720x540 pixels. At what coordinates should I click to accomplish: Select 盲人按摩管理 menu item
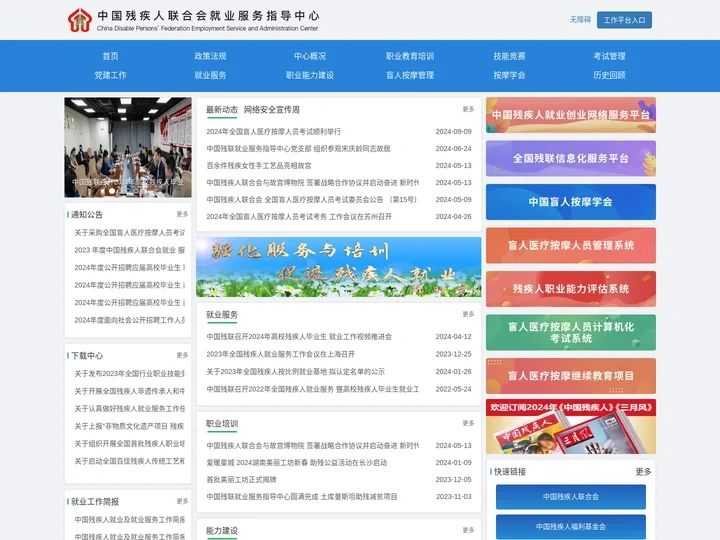click(410, 75)
